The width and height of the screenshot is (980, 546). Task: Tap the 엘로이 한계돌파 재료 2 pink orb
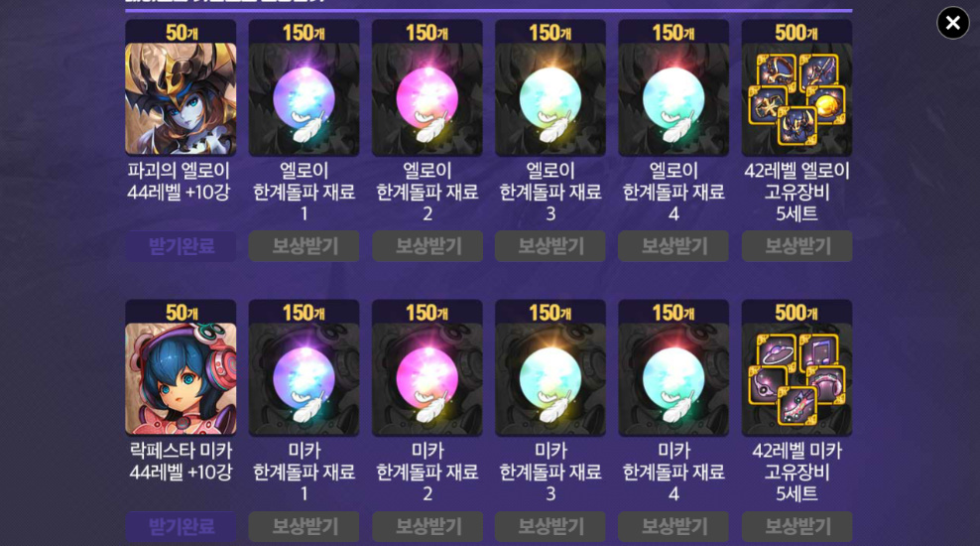(427, 99)
